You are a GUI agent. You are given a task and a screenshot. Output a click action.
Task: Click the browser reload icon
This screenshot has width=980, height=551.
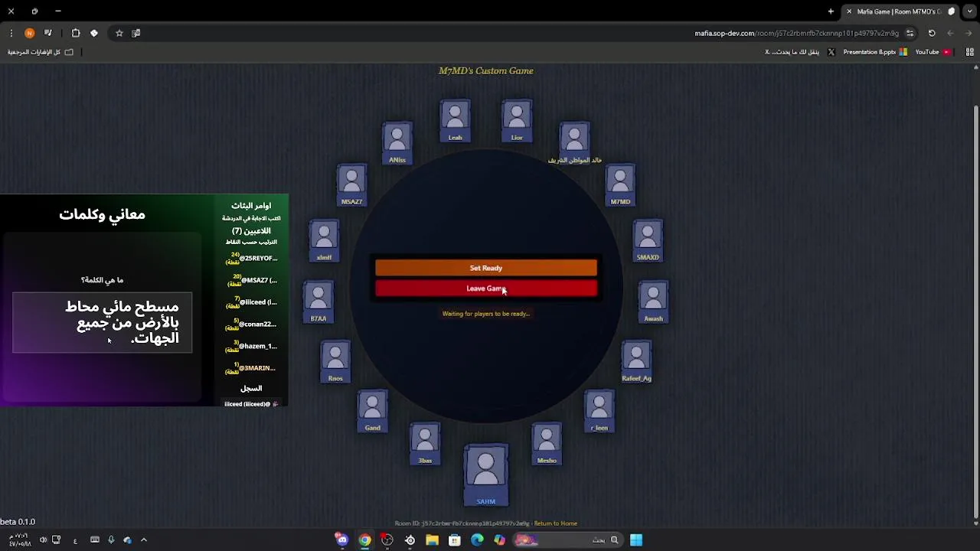932,33
